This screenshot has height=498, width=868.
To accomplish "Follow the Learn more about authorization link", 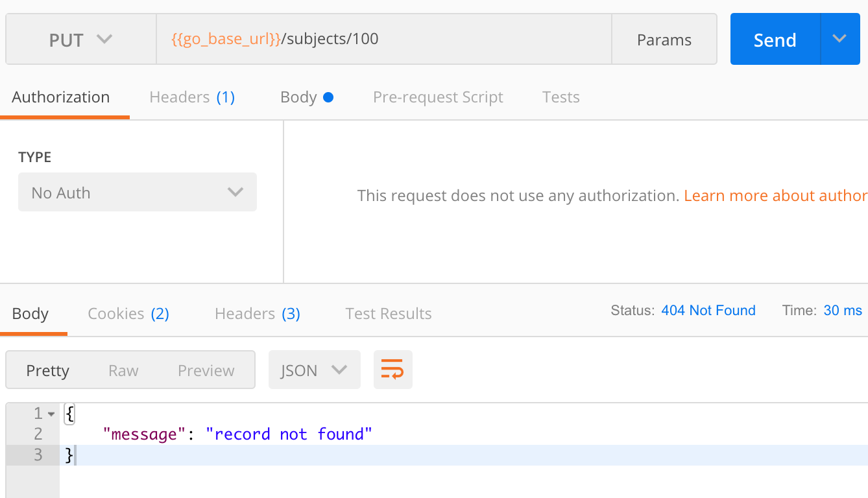I will click(775, 196).
